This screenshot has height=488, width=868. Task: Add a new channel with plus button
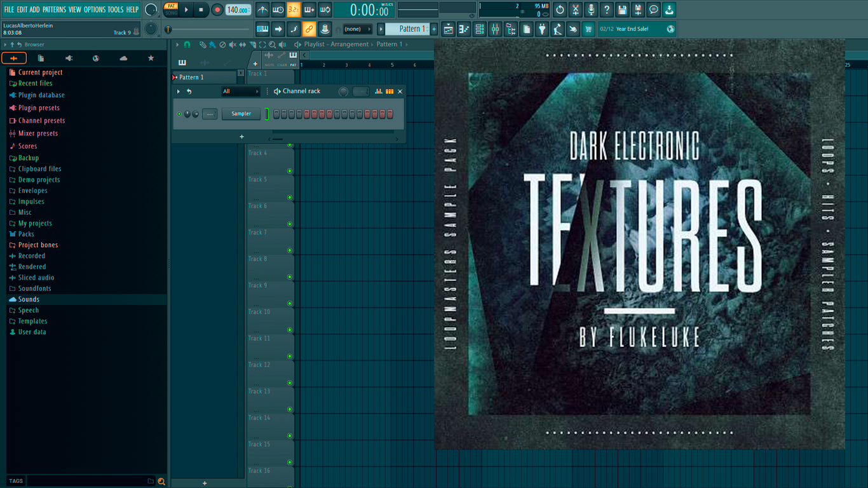coord(241,137)
